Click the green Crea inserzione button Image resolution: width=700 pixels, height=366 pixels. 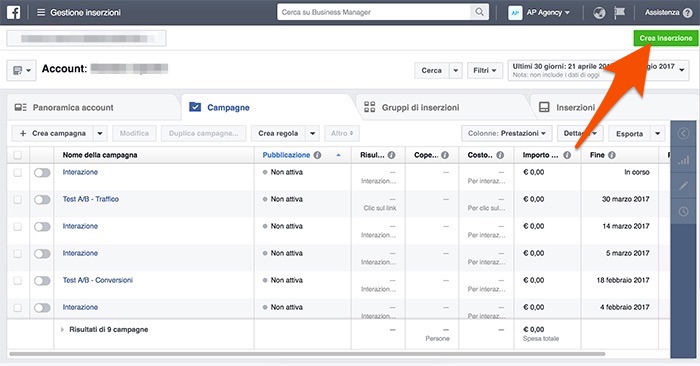666,38
